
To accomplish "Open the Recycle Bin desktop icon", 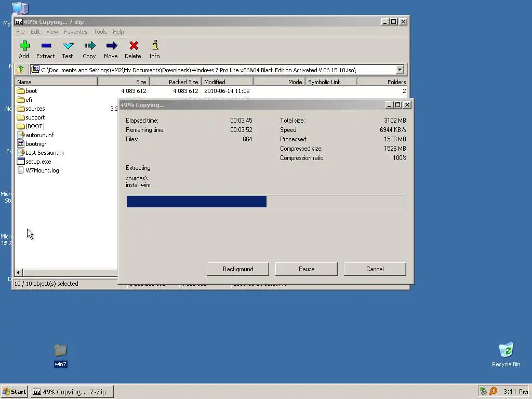I will (506, 355).
